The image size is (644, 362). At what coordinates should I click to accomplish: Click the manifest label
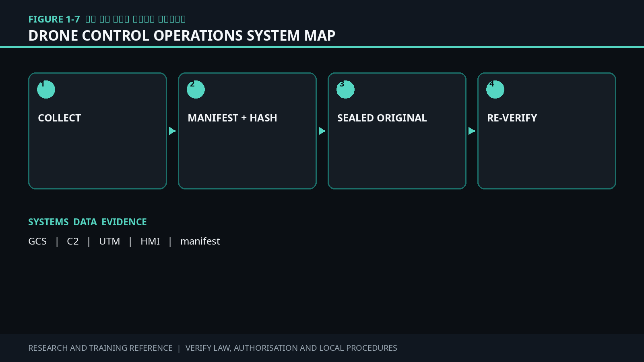[x=200, y=241]
